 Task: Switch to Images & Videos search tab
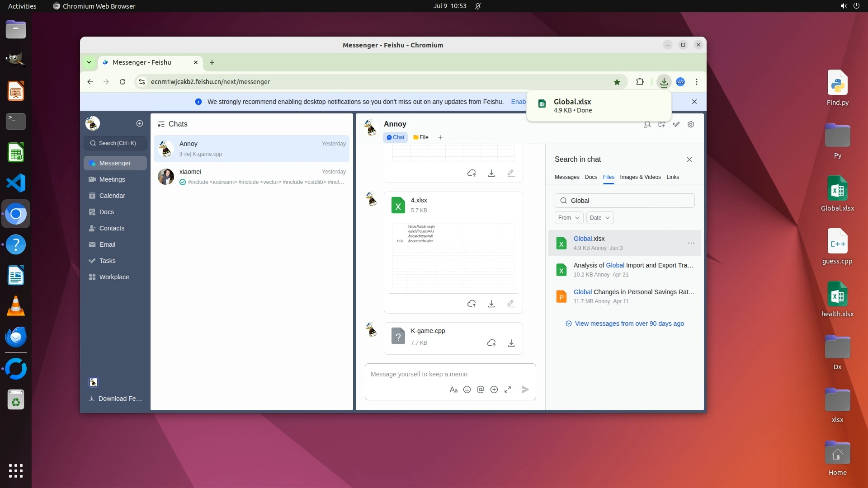click(640, 177)
